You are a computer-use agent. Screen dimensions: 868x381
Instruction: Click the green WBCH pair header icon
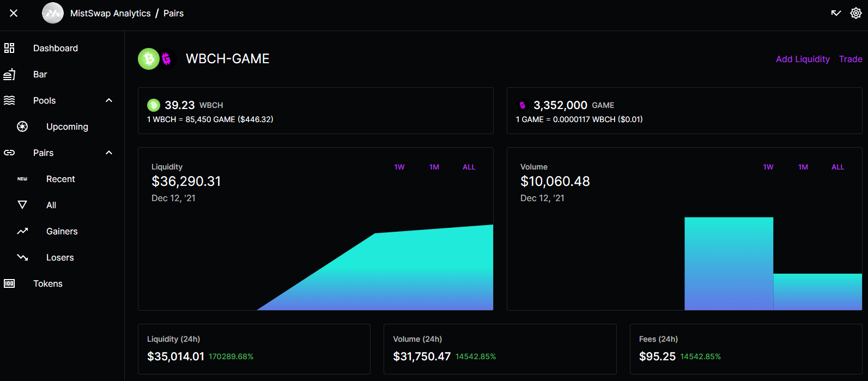pos(148,59)
